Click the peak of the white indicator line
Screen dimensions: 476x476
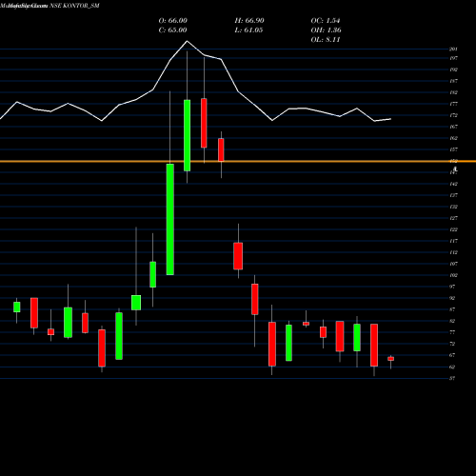[x=187, y=41]
